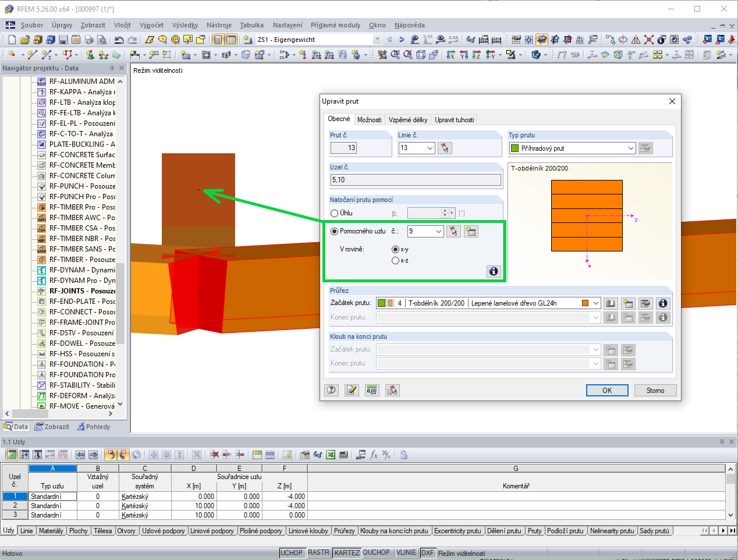738x560 pixels.
Task: Open file using folder icon in toolbar
Action: click(x=24, y=40)
